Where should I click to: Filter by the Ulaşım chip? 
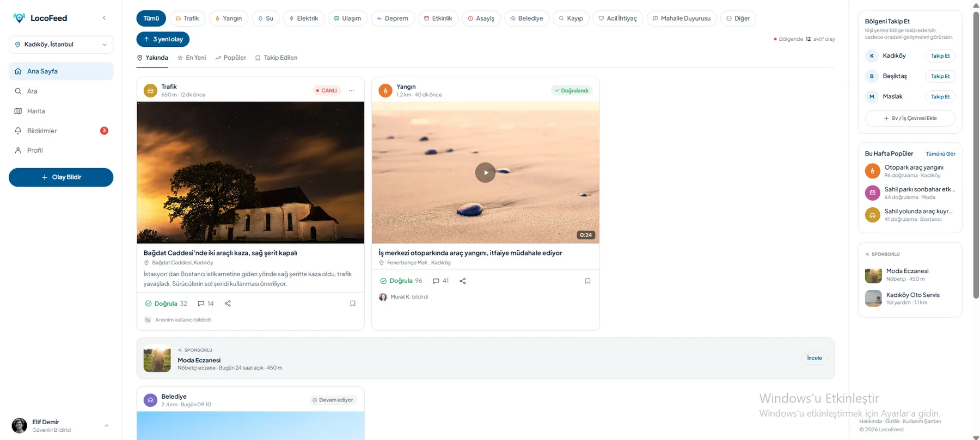[x=347, y=18]
